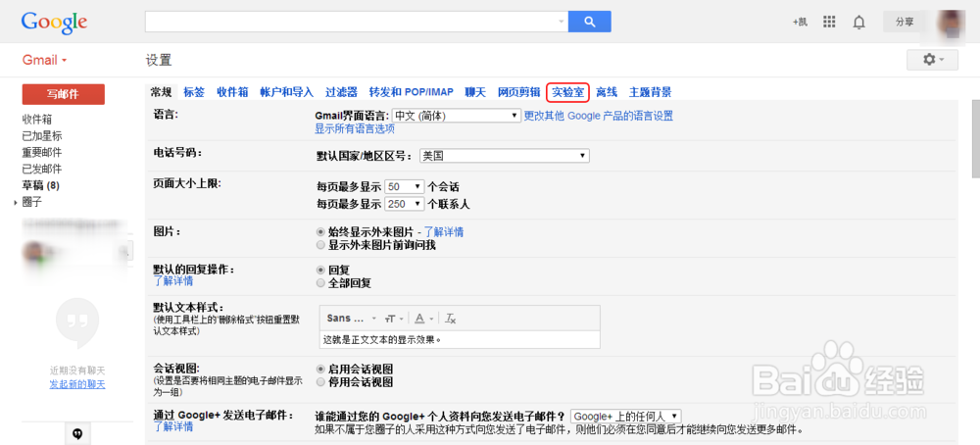Switch to the 帐户和导入 settings tab
The height and width of the screenshot is (445, 980).
pos(287,92)
